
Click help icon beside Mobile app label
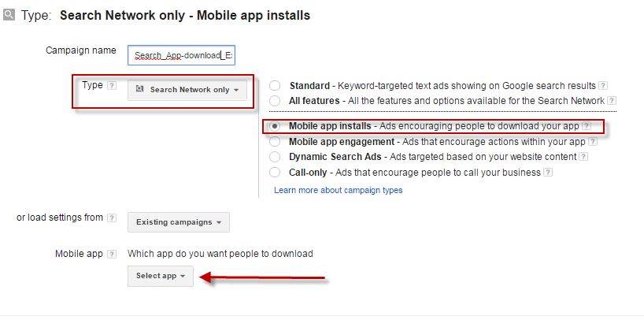pyautogui.click(x=112, y=255)
